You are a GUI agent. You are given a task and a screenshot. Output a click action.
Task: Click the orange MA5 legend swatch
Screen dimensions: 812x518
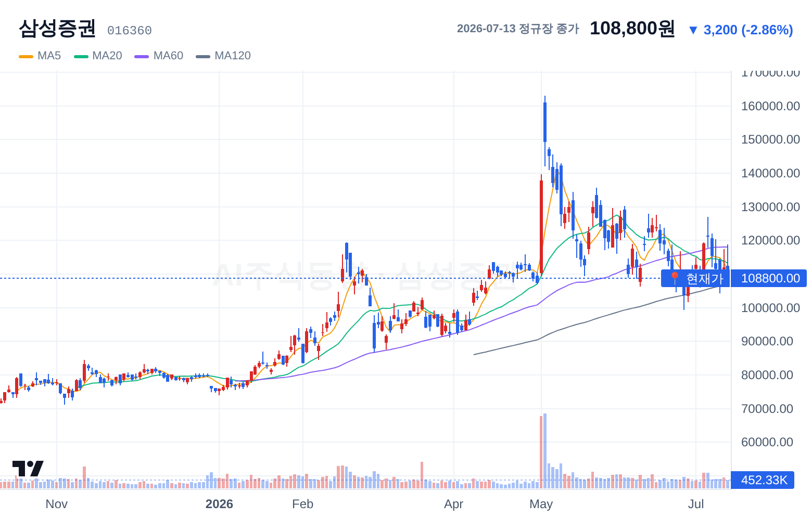point(26,56)
